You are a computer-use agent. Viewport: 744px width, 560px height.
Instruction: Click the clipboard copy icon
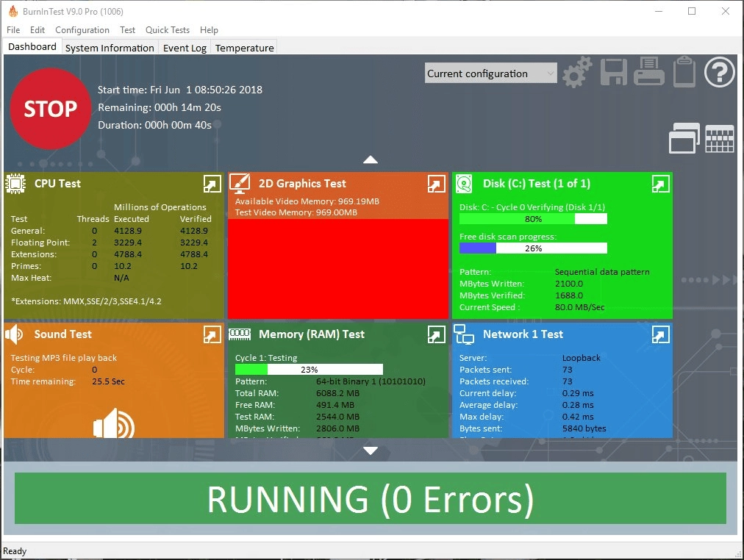tap(684, 71)
